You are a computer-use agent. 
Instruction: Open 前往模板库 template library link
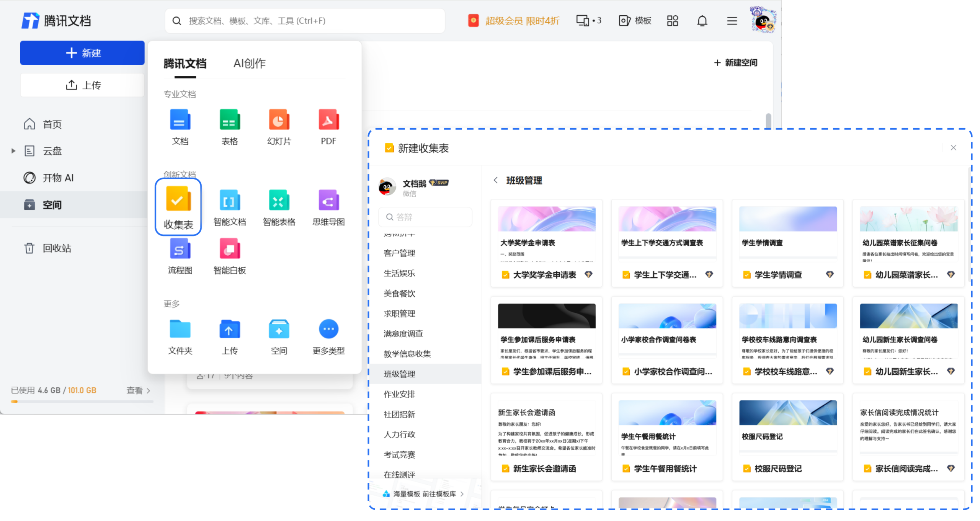pyautogui.click(x=439, y=494)
